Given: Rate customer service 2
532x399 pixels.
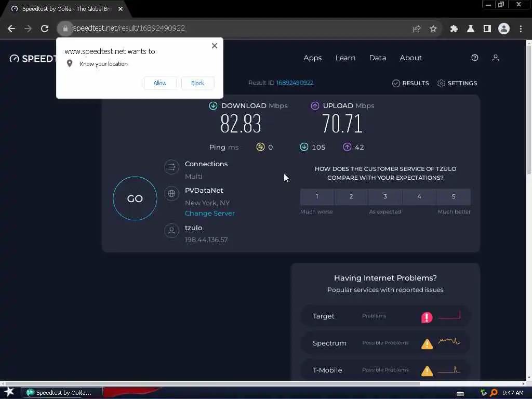Looking at the screenshot, I should [351, 197].
